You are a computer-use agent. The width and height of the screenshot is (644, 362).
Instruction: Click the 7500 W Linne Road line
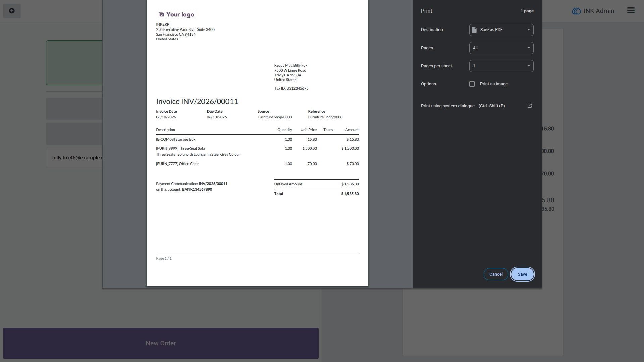pyautogui.click(x=290, y=70)
